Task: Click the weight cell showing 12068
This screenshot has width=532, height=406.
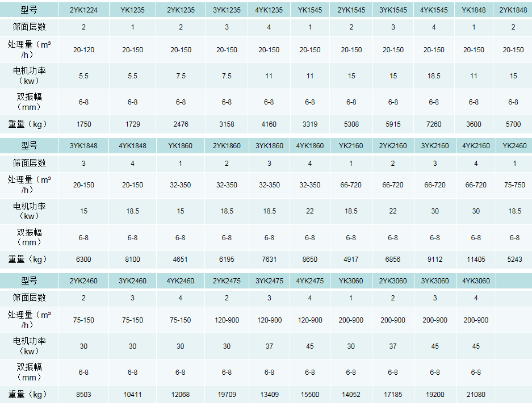Action: click(x=181, y=395)
